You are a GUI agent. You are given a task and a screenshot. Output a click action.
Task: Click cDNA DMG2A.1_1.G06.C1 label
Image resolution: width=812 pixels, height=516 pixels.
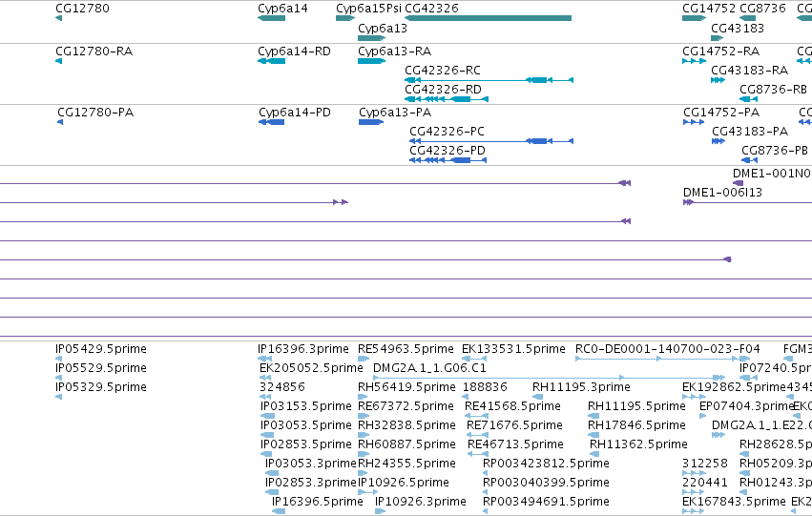click(429, 368)
